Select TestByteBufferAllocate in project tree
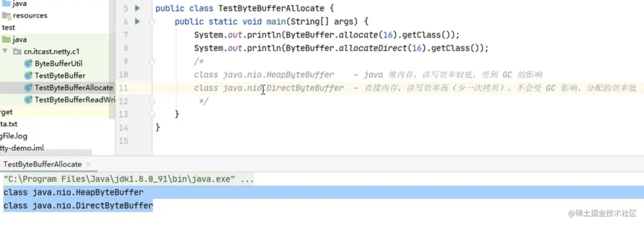 coord(74,88)
